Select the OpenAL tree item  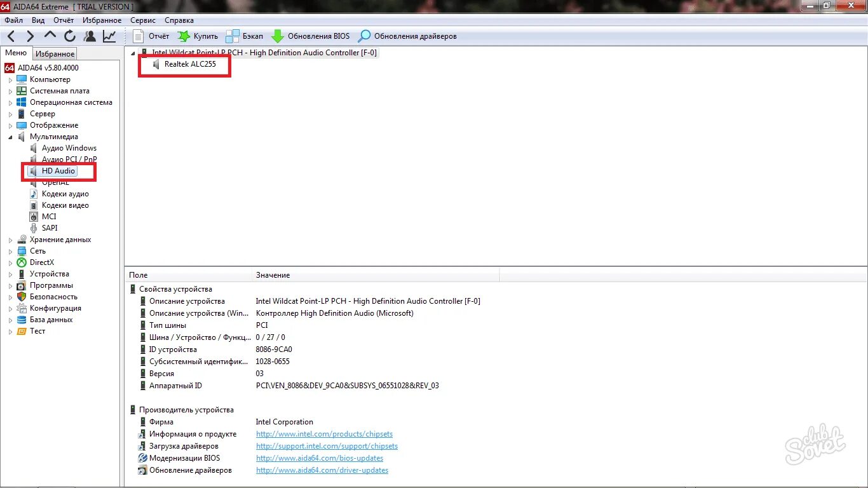pos(55,183)
